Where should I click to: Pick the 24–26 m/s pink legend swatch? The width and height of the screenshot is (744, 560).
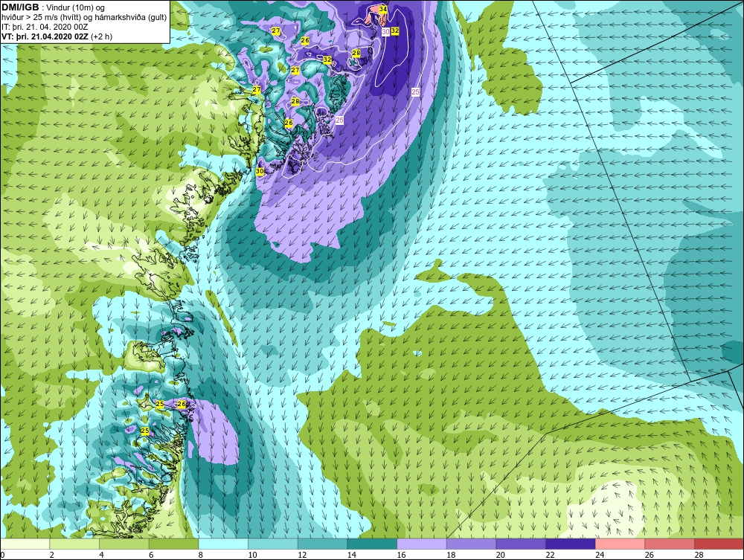tap(620, 544)
